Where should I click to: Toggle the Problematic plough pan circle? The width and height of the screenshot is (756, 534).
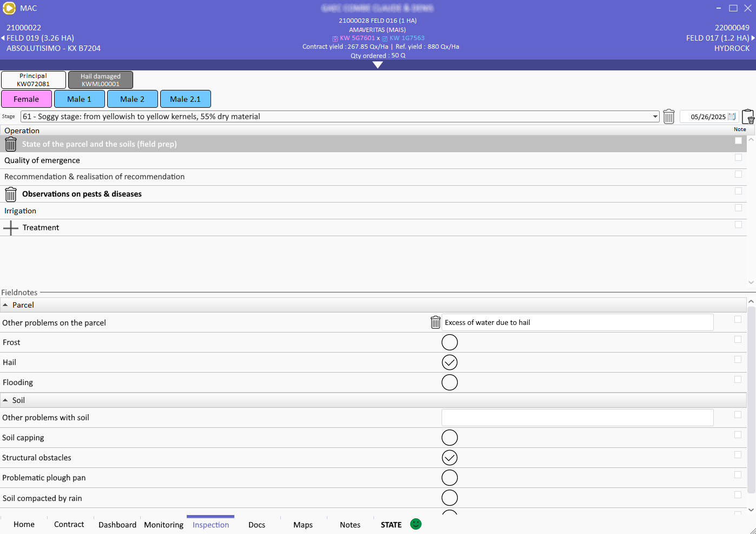(x=450, y=478)
